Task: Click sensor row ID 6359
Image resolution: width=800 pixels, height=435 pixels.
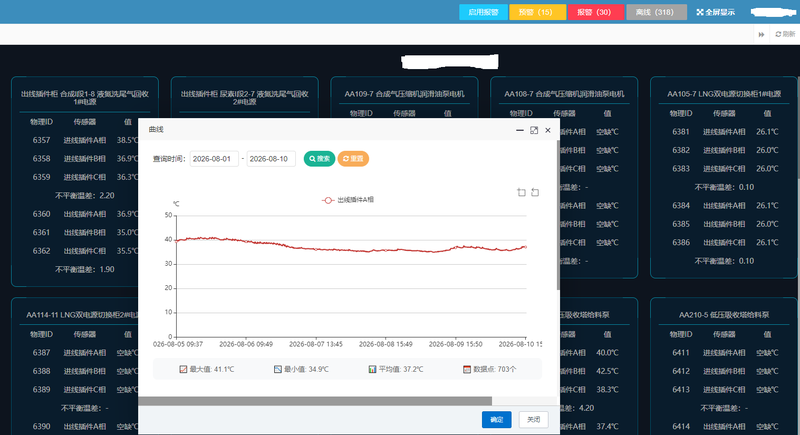Action: pyautogui.click(x=41, y=177)
